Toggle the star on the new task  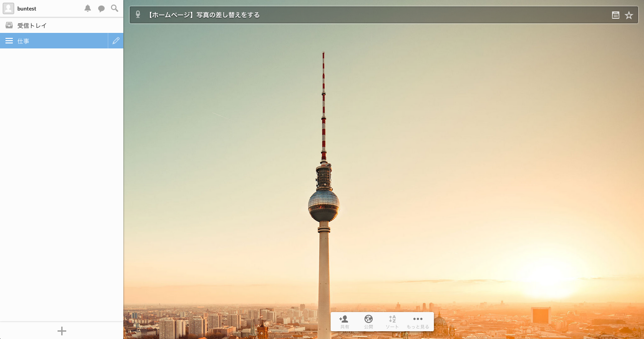click(629, 15)
